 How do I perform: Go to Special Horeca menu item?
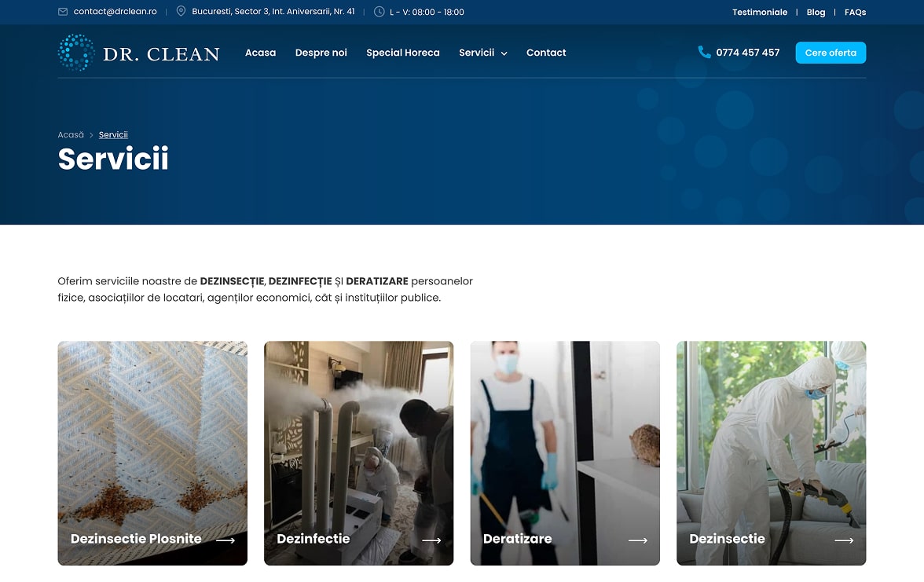click(x=403, y=53)
